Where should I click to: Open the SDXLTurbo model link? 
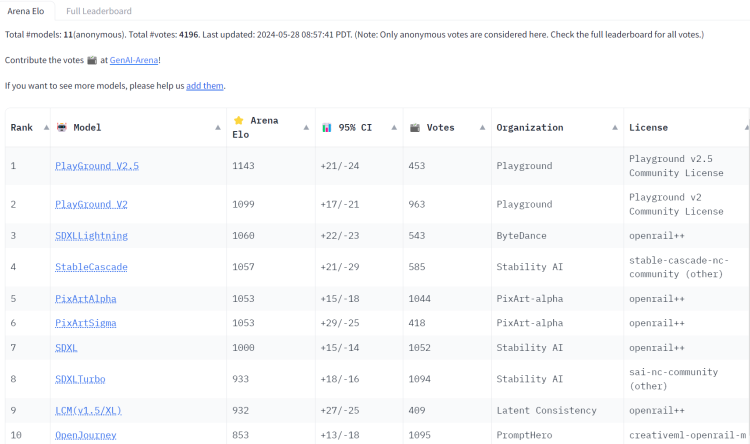(80, 379)
